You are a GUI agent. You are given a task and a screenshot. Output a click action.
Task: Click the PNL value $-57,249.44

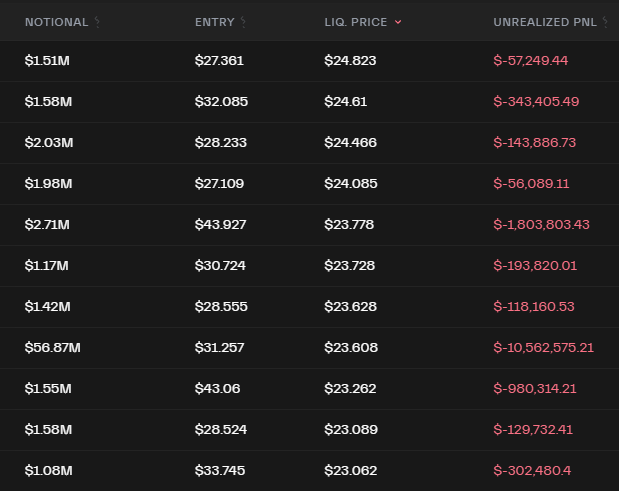pyautogui.click(x=530, y=60)
